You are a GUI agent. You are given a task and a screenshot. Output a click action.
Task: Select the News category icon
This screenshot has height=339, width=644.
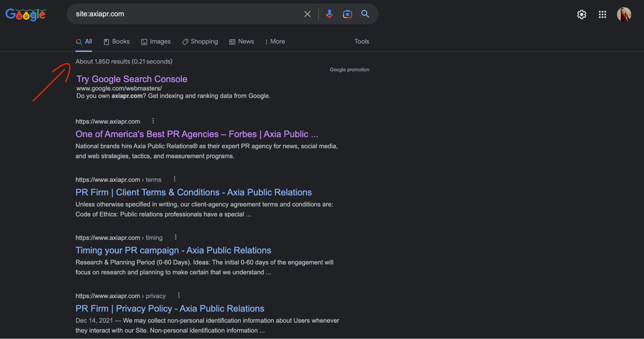(x=232, y=42)
